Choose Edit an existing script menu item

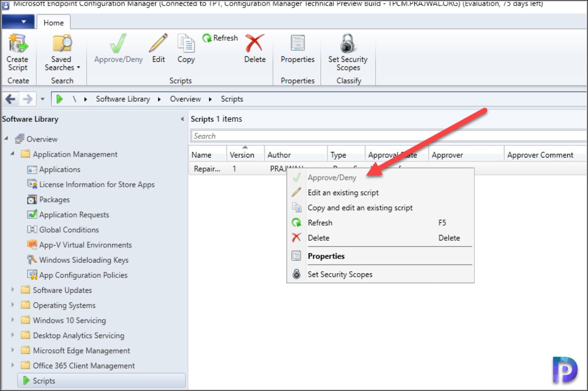point(380,193)
